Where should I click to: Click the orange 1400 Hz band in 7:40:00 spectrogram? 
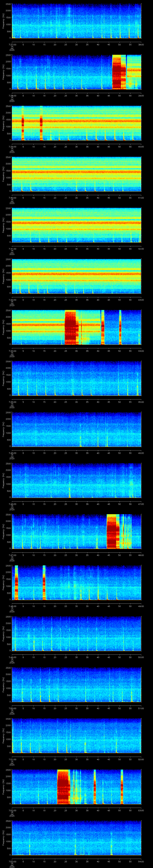click(76, 172)
